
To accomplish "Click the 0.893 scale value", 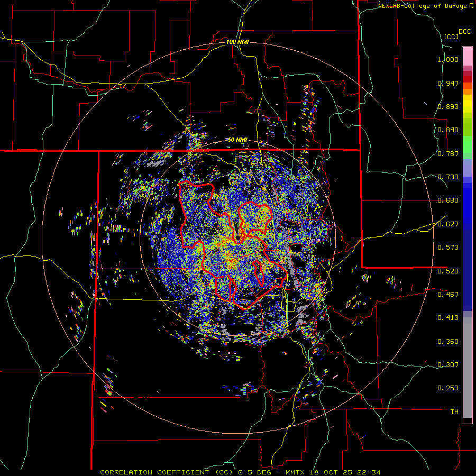I will (448, 106).
